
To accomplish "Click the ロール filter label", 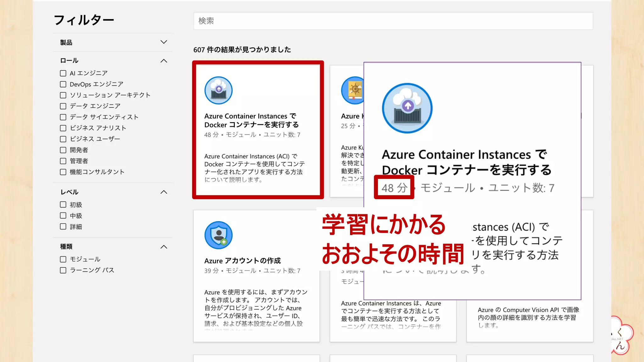I will (69, 61).
